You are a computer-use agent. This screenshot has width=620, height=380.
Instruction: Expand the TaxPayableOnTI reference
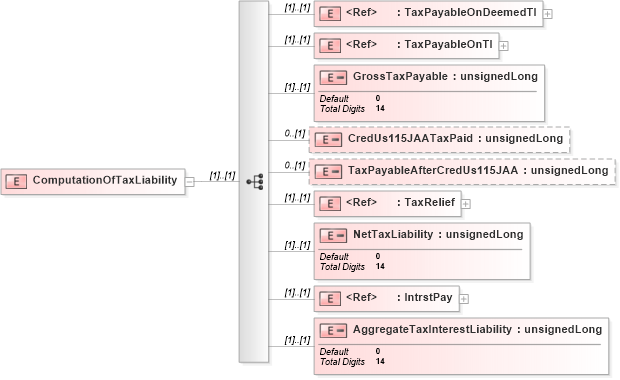click(x=504, y=46)
